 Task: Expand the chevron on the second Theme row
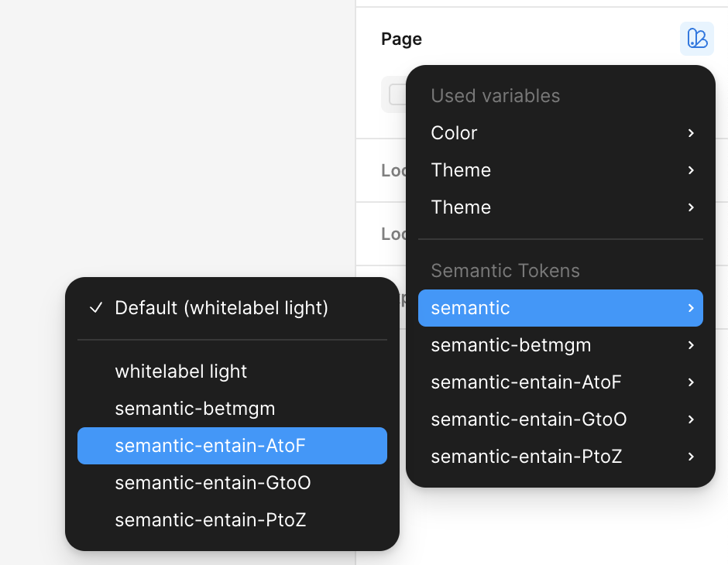[x=691, y=207]
